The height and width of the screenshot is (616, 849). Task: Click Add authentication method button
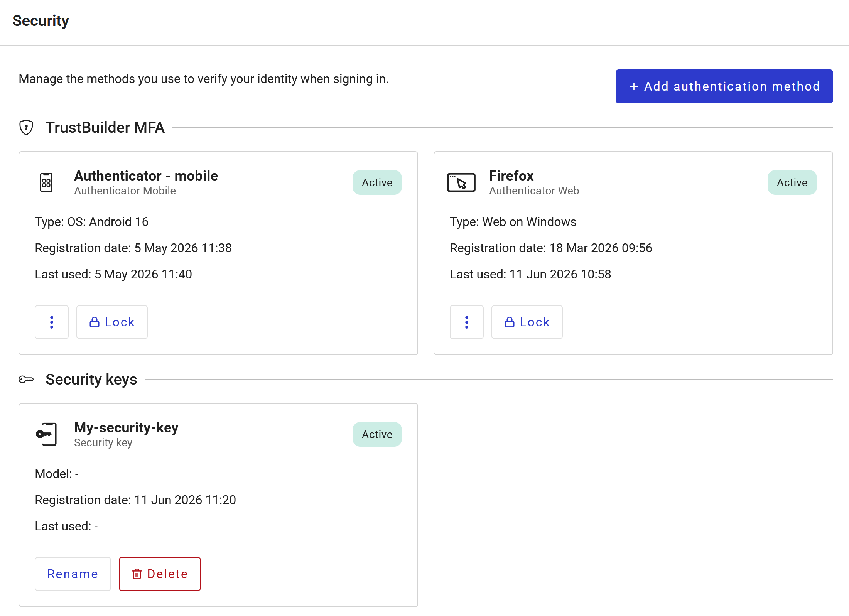tap(724, 86)
